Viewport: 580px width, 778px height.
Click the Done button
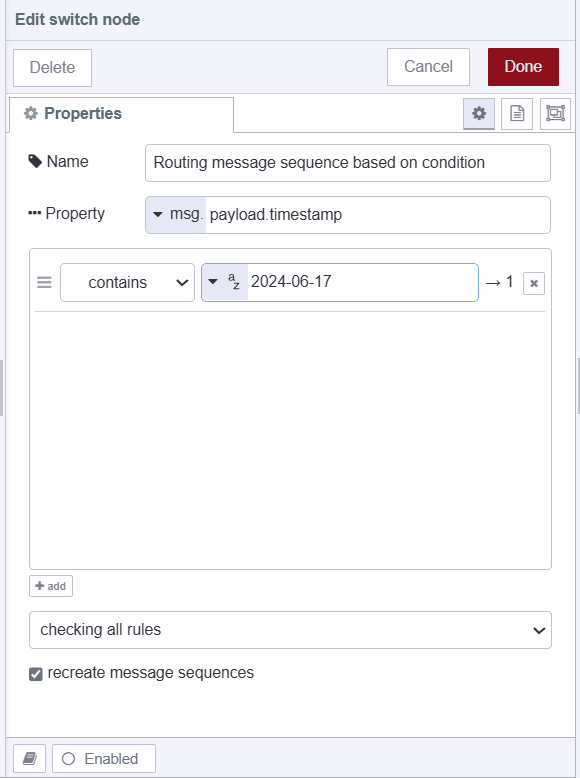point(523,66)
